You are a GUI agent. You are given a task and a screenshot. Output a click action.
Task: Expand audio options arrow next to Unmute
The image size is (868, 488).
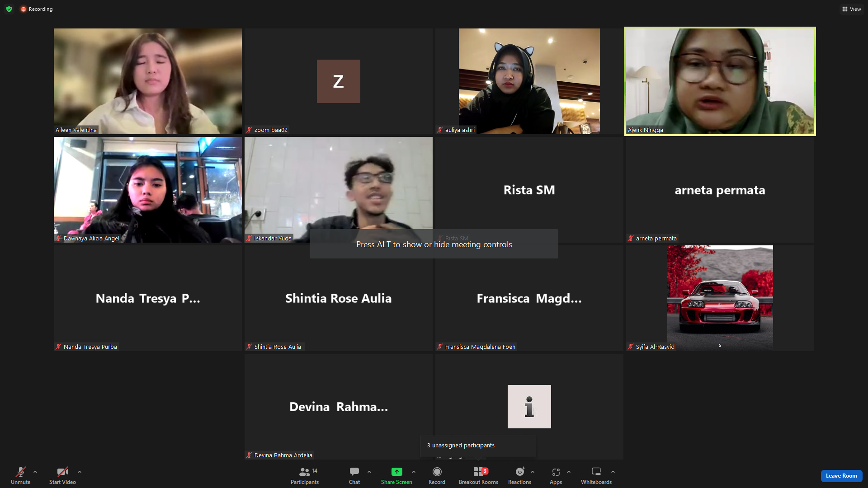coord(35,472)
